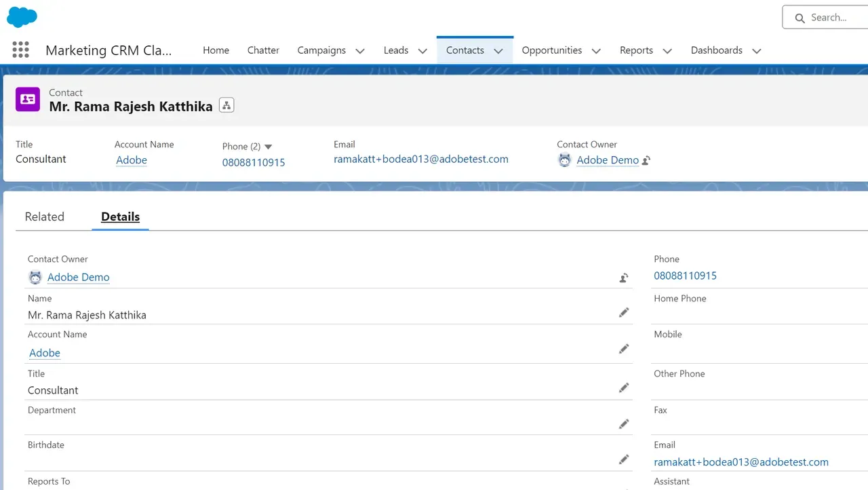Open the Opportunities nav tab
The image size is (868, 490).
click(x=552, y=50)
